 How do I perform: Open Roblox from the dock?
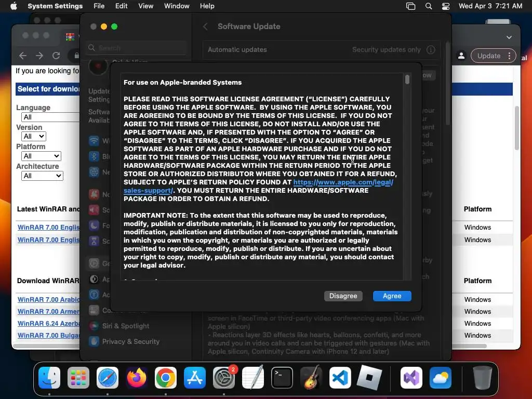(369, 378)
